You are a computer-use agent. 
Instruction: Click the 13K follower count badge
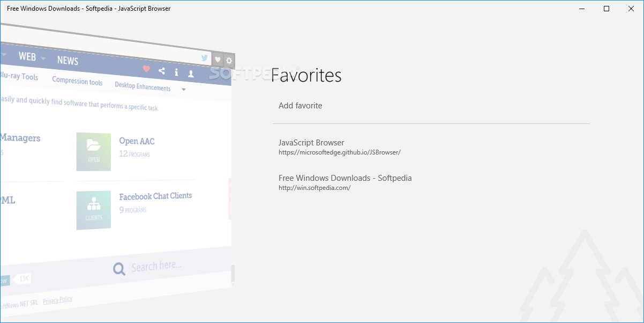23,278
